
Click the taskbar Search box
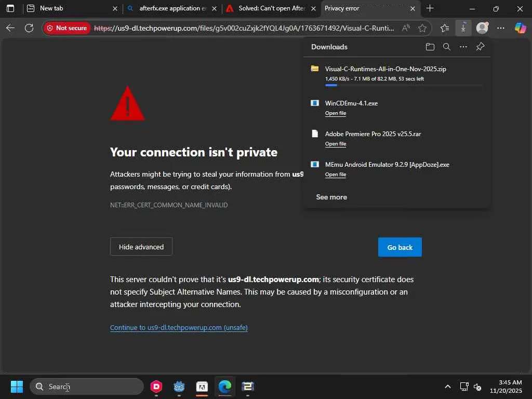coord(87,387)
